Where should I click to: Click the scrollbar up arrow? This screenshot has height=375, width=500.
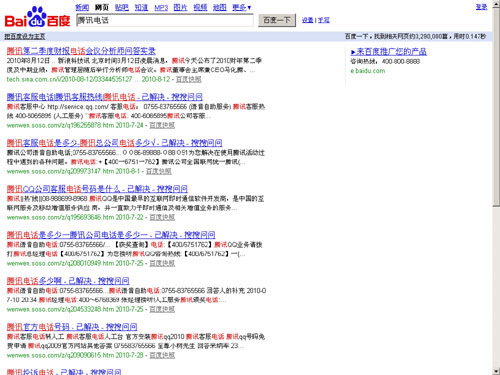(496, 3)
